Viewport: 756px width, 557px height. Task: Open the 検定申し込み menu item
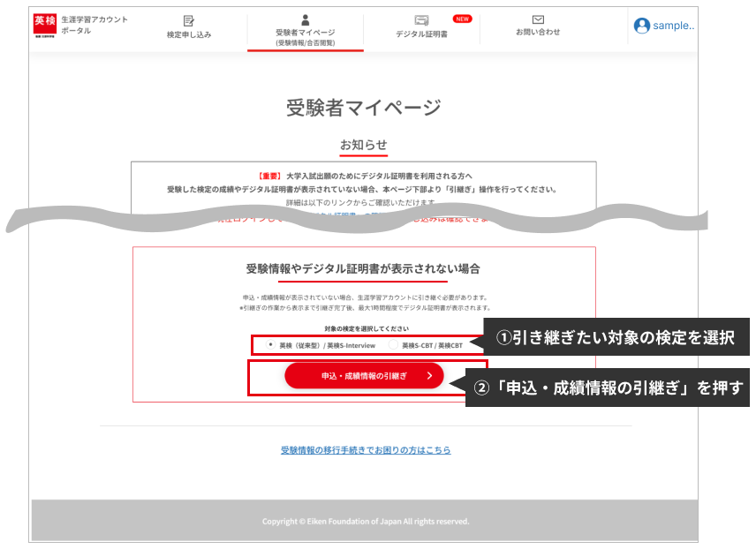[x=189, y=34]
